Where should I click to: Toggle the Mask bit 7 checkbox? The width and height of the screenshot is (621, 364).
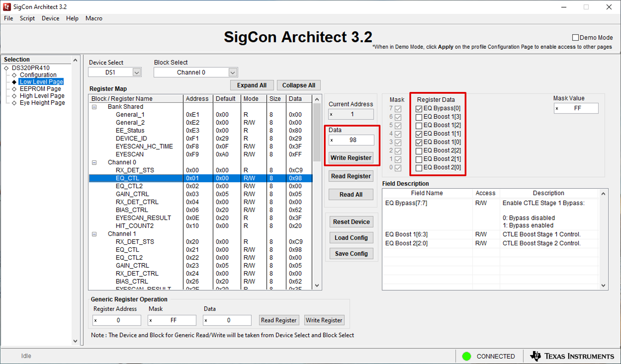click(x=398, y=109)
